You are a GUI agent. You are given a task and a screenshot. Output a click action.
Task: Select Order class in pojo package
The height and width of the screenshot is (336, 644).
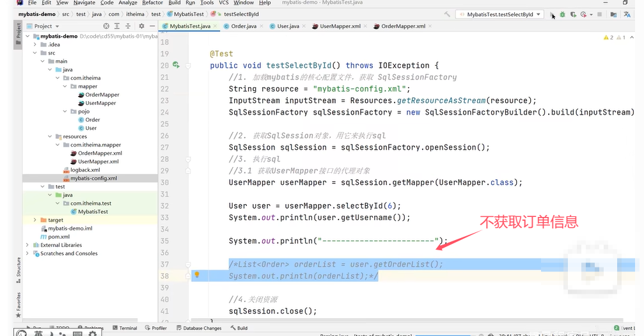coord(89,120)
